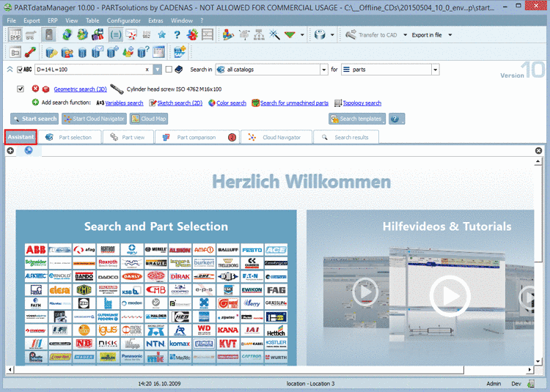Toggle the Geometric search (3D) row checkbox
Image resolution: width=550 pixels, height=392 pixels.
point(21,89)
